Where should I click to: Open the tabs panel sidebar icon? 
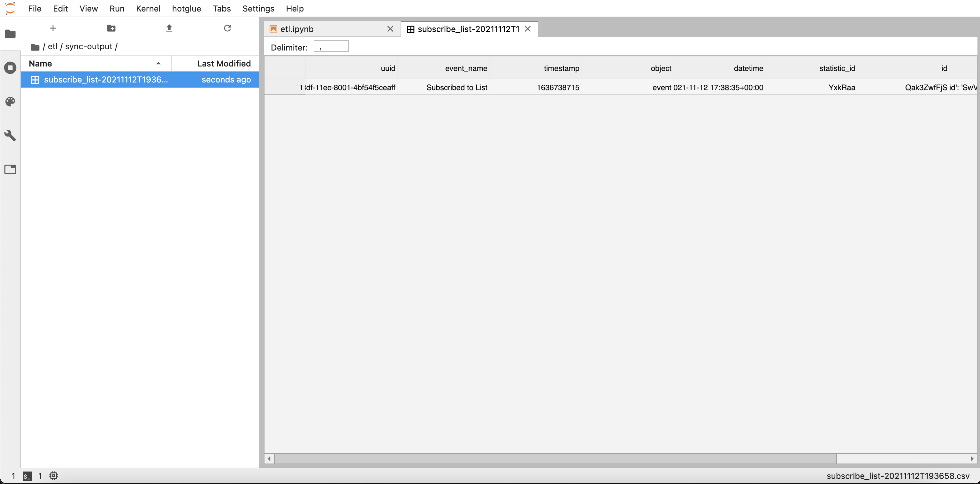tap(10, 169)
